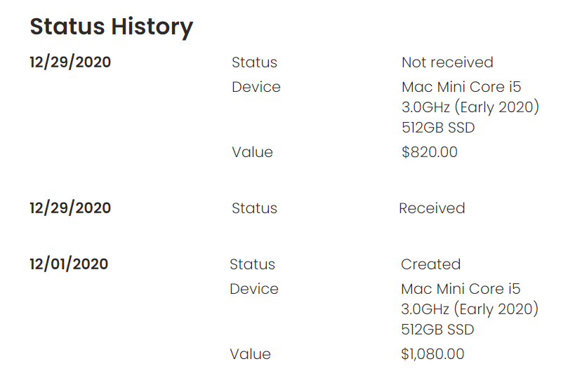The height and width of the screenshot is (392, 582).
Task: Click the Value label beside $1,080.00
Action: point(250,354)
